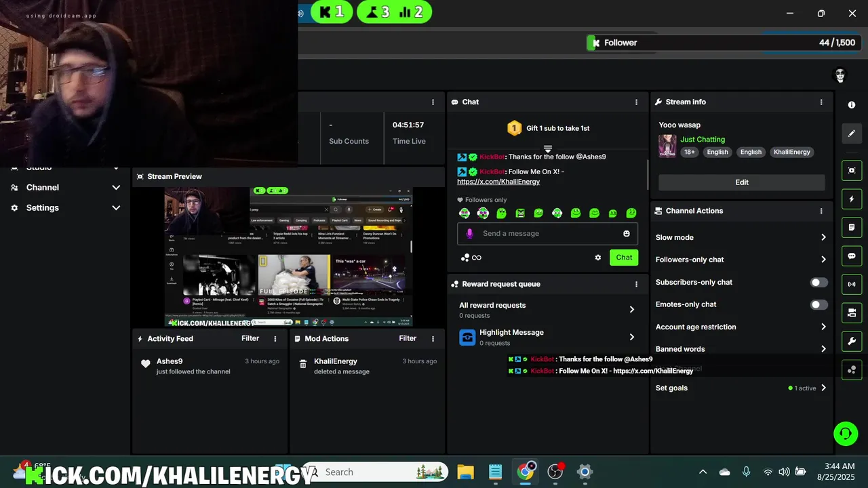Screen dimensions: 868x488
Task: Open the info icon in right sidebar
Action: coord(852,105)
